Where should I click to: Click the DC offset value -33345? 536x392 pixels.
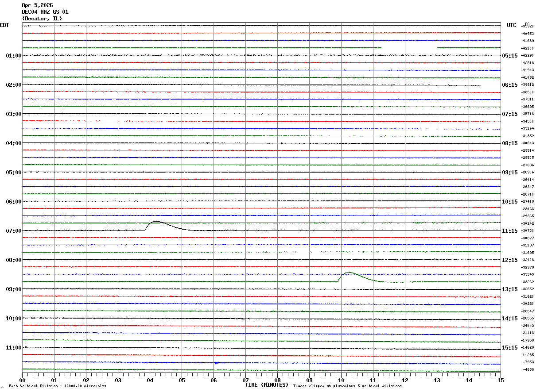(x=528, y=274)
